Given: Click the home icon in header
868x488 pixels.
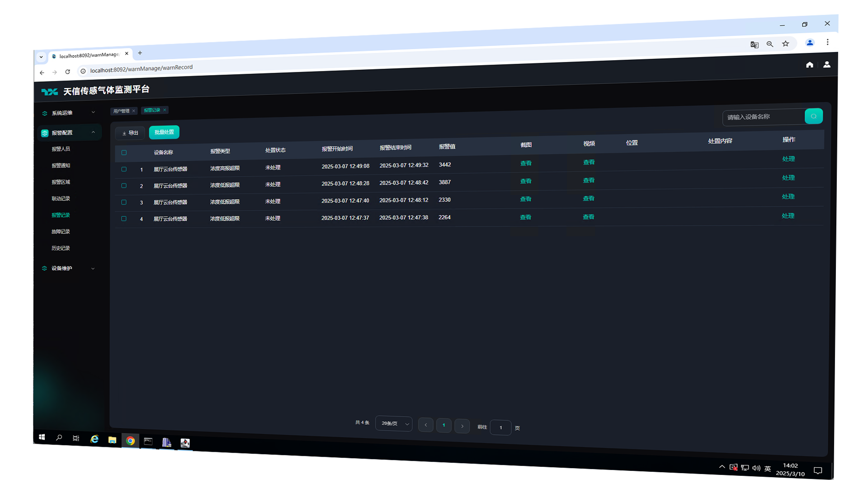Looking at the screenshot, I should tap(809, 65).
